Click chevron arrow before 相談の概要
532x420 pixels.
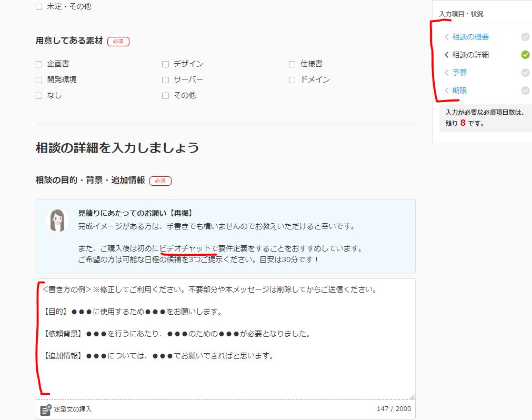click(447, 37)
